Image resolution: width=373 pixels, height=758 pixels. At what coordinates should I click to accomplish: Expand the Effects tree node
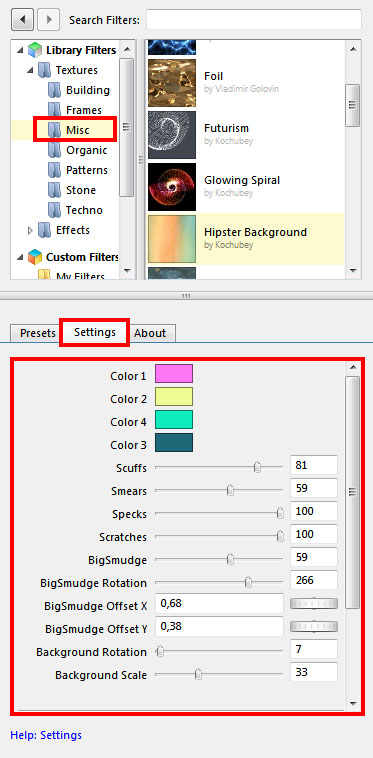point(31,231)
